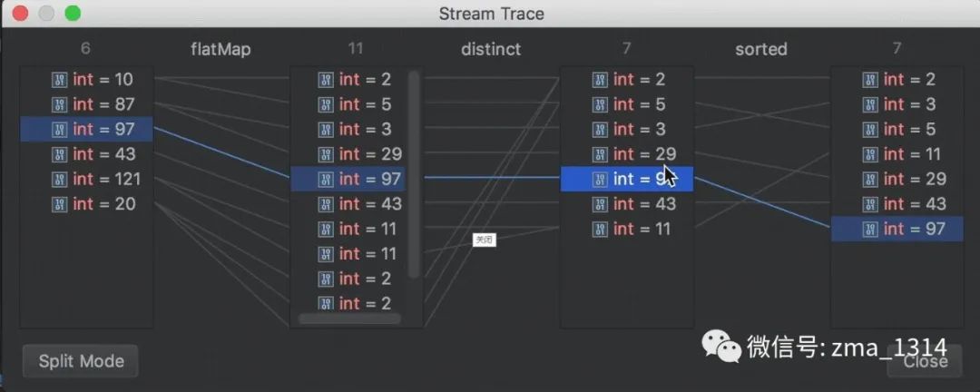Click the icon beside int = 43 in distinct result

pos(600,204)
